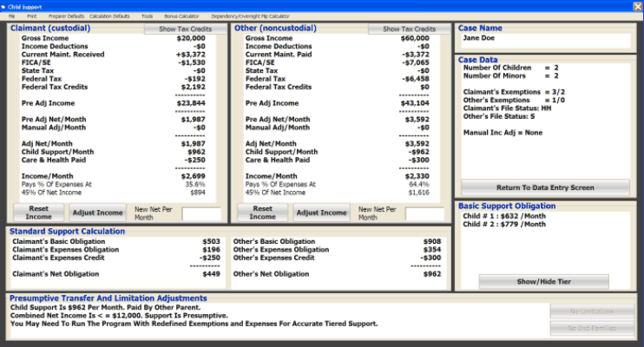644x347 pixels.
Task: Click Other's New Net Per Month field
Action: (x=424, y=213)
